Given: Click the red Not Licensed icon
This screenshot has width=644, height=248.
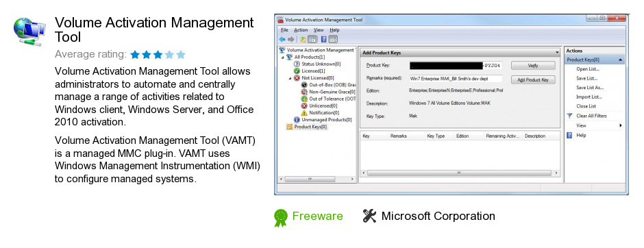Looking at the screenshot, I should pos(297,78).
